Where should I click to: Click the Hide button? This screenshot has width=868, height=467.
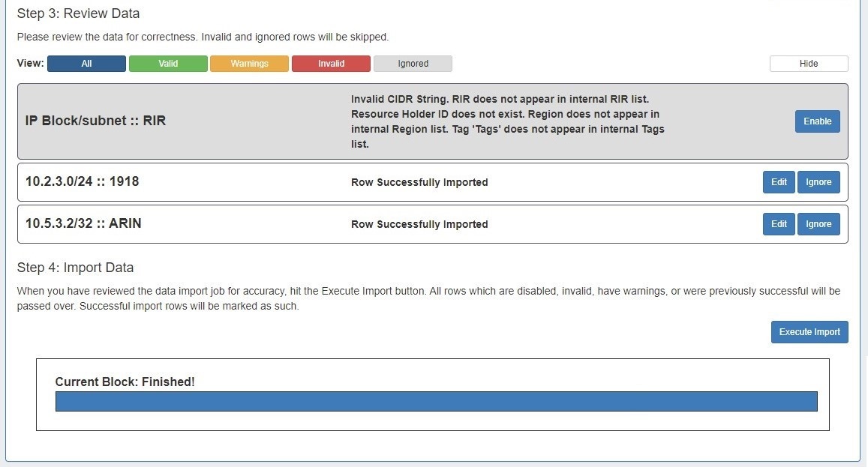tap(808, 64)
